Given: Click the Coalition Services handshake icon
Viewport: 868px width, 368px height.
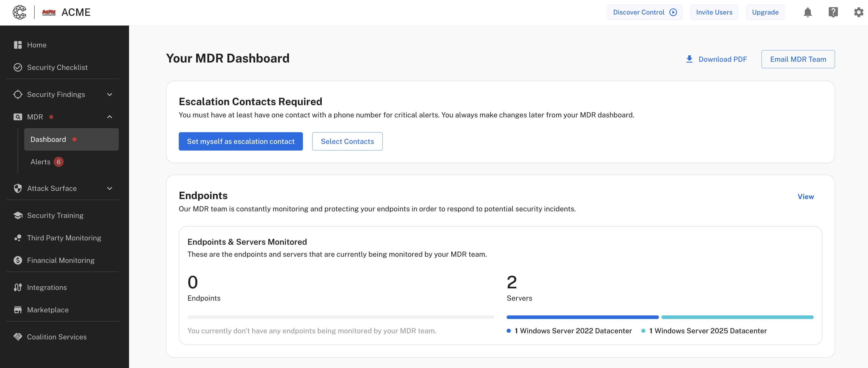Looking at the screenshot, I should tap(18, 337).
